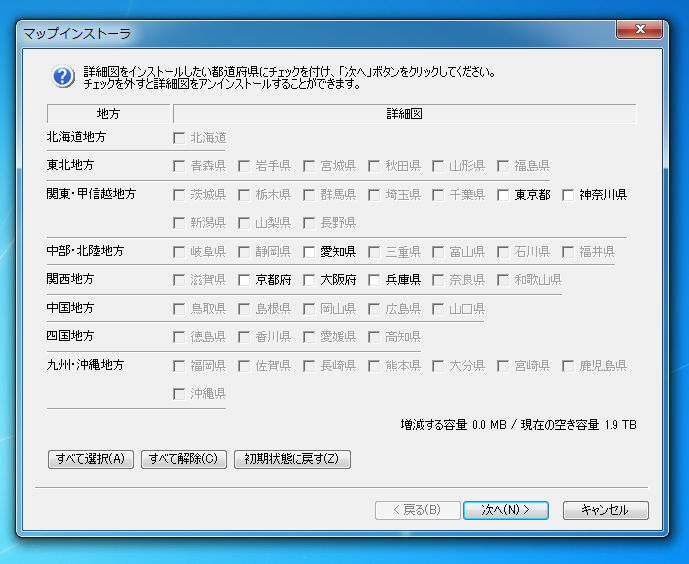689x564 pixels.
Task: Check the 群馬県 checkbox
Action: tap(309, 195)
